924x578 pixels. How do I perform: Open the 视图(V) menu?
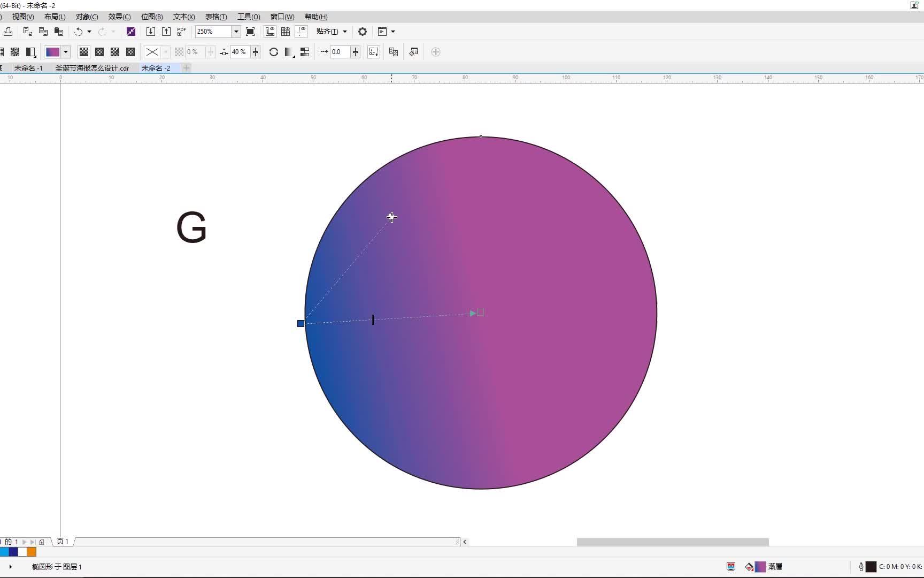click(x=23, y=17)
